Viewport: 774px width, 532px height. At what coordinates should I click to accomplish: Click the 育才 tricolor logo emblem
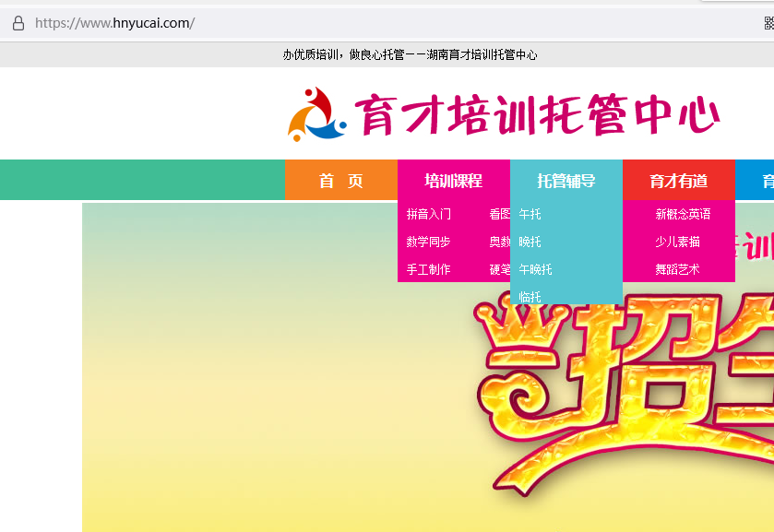pos(316,113)
